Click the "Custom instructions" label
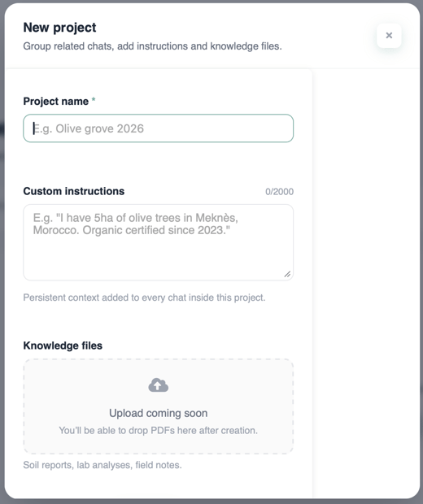Image resolution: width=423 pixels, height=504 pixels. tap(74, 191)
